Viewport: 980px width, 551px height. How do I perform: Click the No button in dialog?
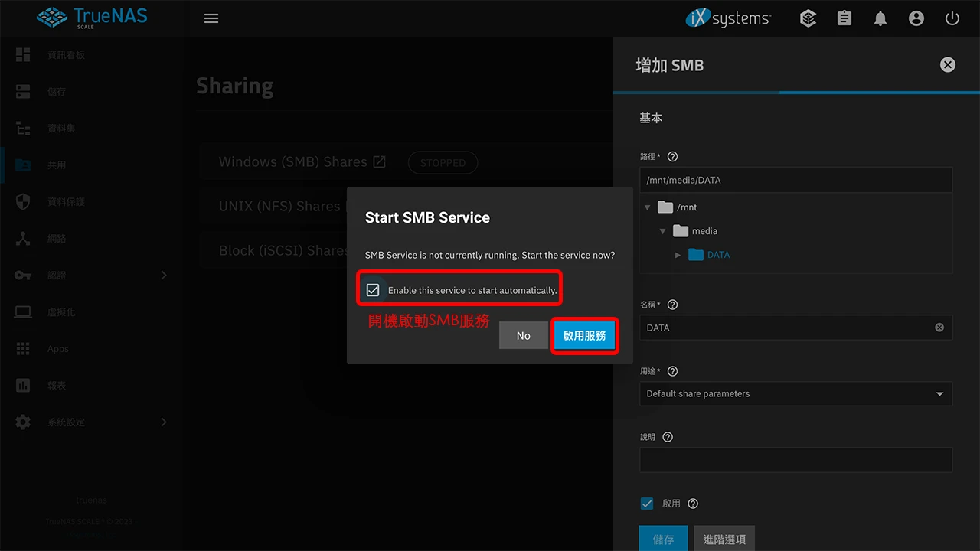pyautogui.click(x=523, y=335)
